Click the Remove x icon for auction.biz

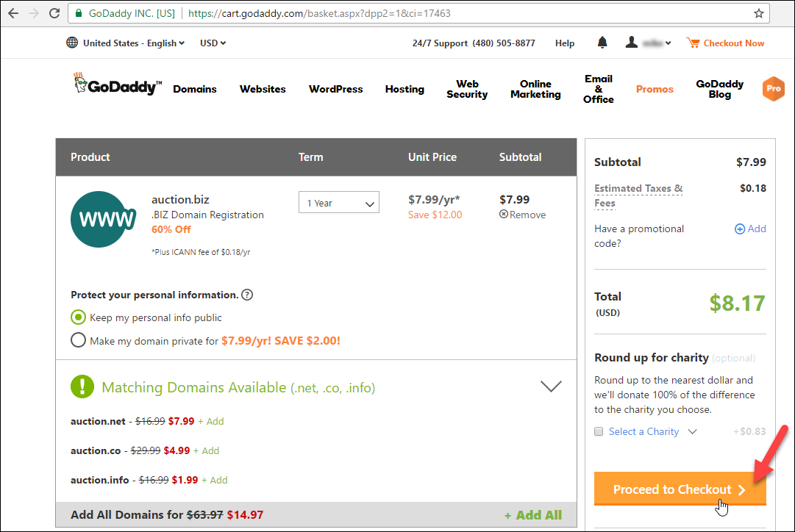coord(504,215)
